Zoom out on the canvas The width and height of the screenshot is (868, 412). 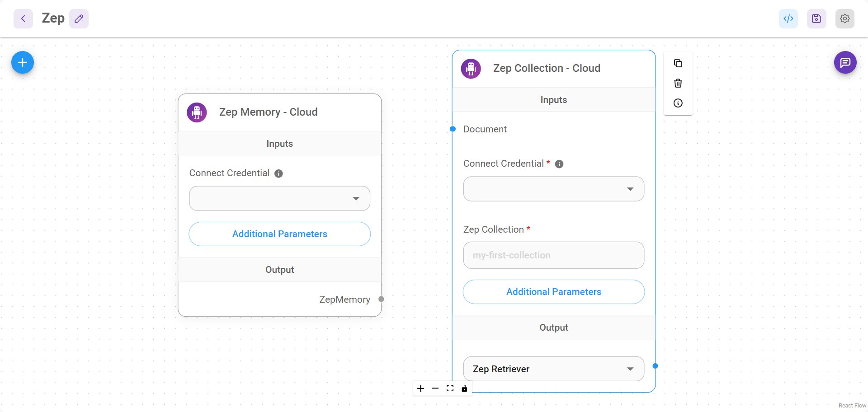[x=435, y=389]
